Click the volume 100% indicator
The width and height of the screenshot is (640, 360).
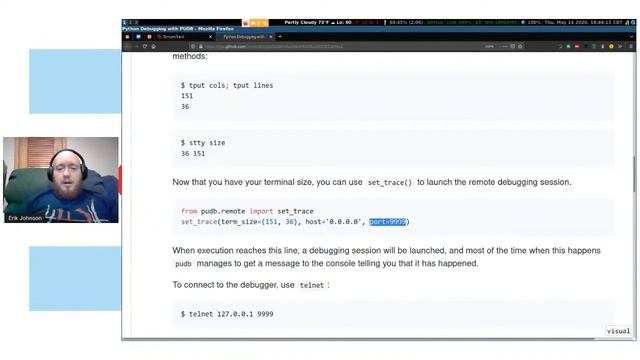[531, 22]
